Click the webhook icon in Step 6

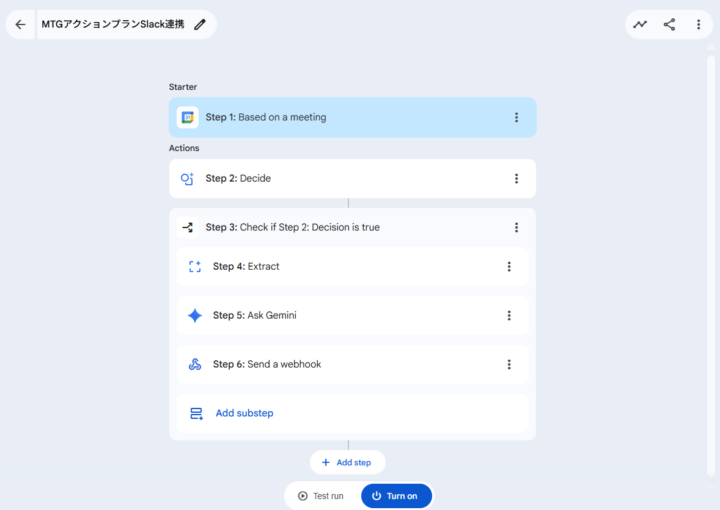195,364
